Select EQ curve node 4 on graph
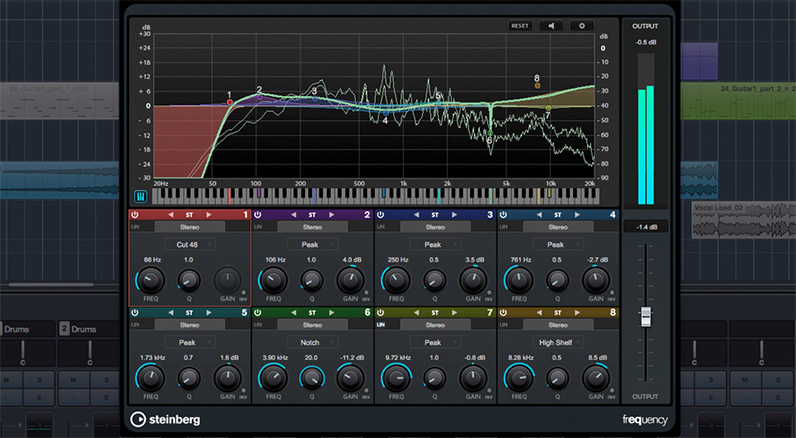 (386, 113)
